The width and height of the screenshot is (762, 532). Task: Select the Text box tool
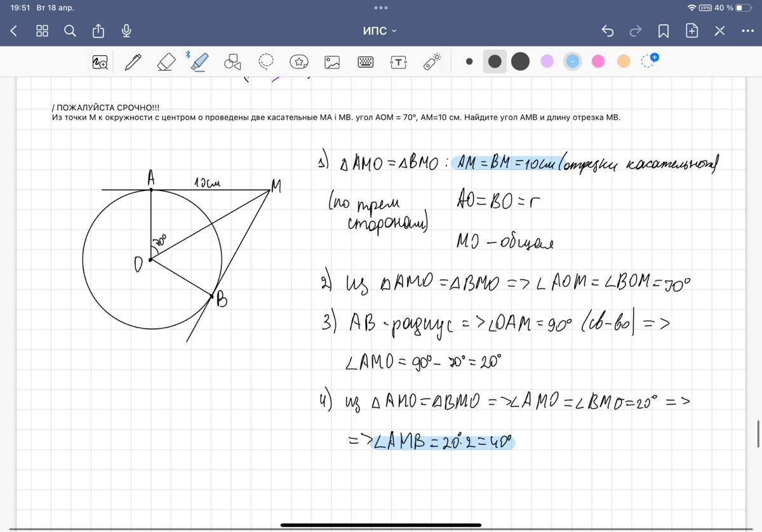click(398, 62)
